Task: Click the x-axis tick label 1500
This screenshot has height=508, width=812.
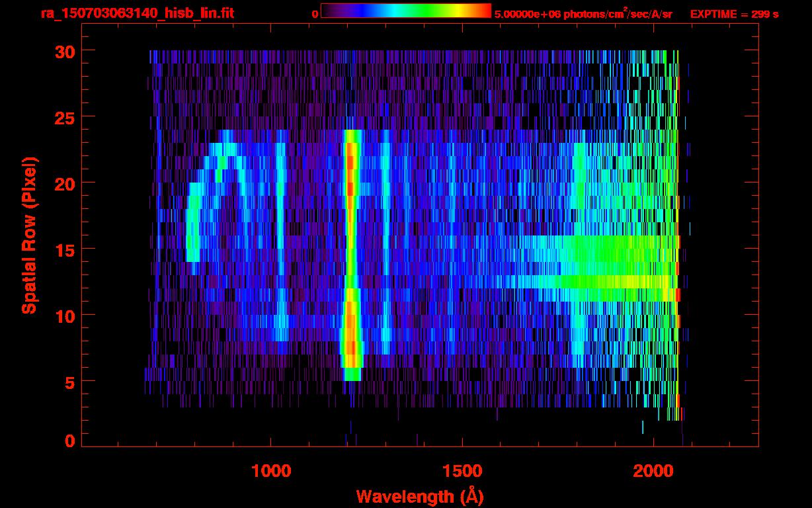Action: pos(462,471)
